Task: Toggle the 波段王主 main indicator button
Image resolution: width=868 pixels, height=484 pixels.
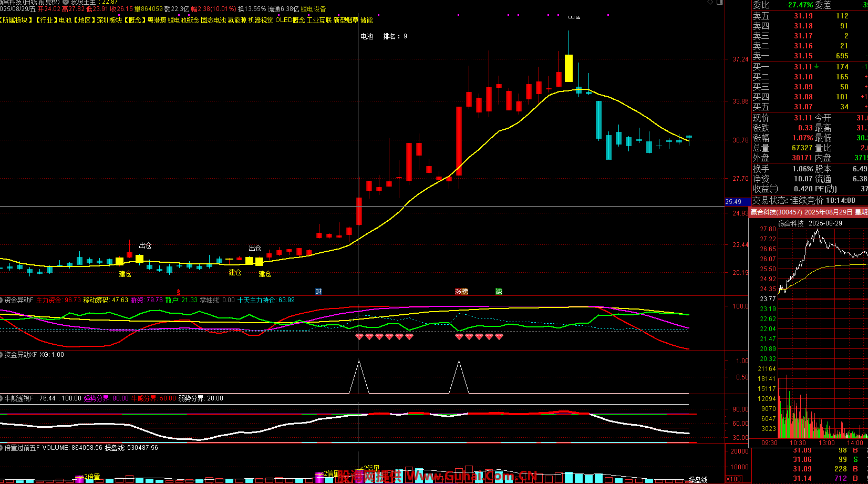Action: point(66,2)
